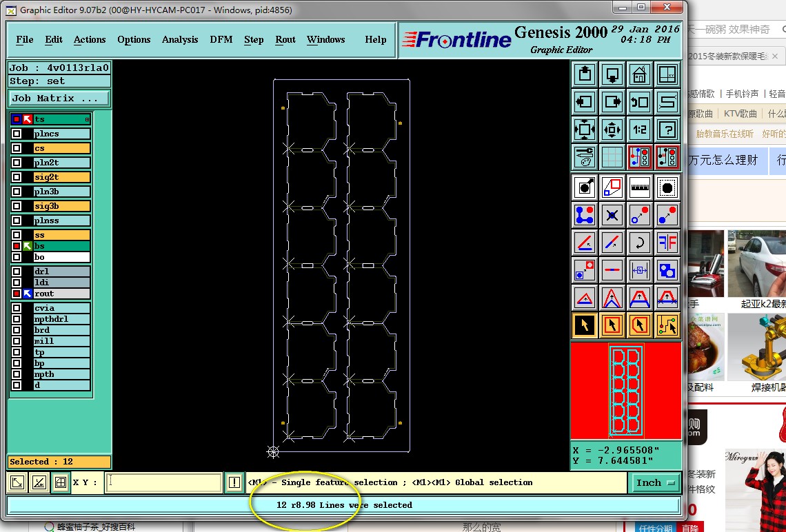Click the Job Matrix button
Image resolution: width=786 pixels, height=532 pixels.
(x=59, y=98)
